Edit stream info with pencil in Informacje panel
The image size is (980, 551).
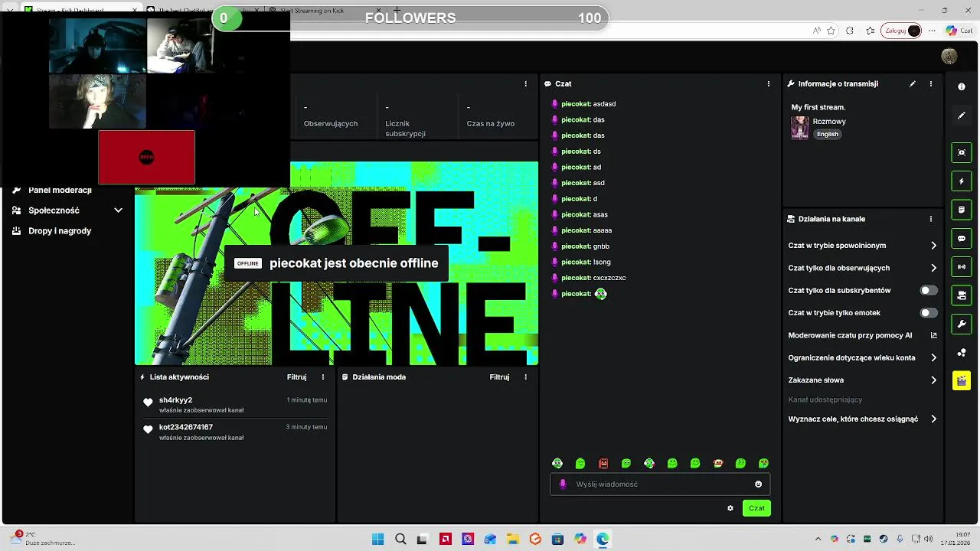point(912,83)
